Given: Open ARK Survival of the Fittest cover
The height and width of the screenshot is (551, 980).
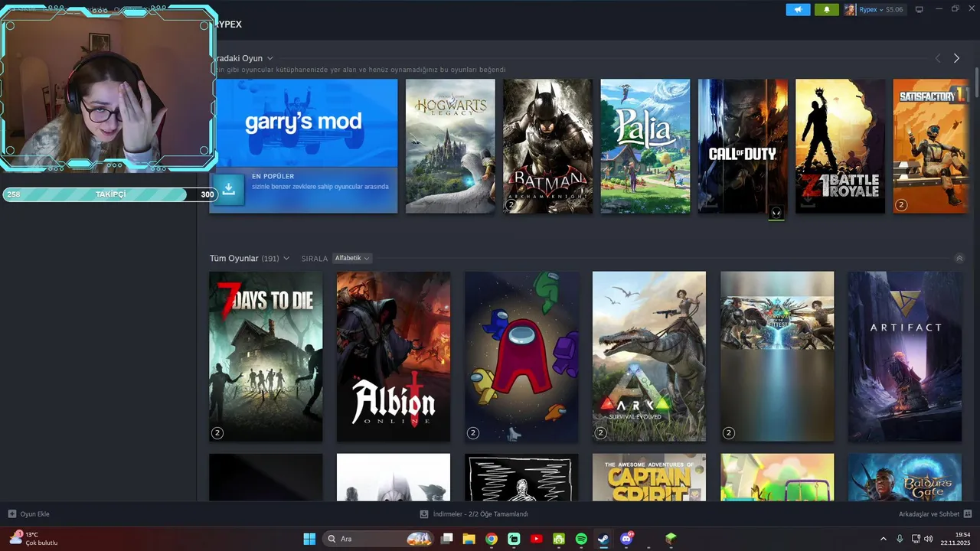Looking at the screenshot, I should coord(777,357).
